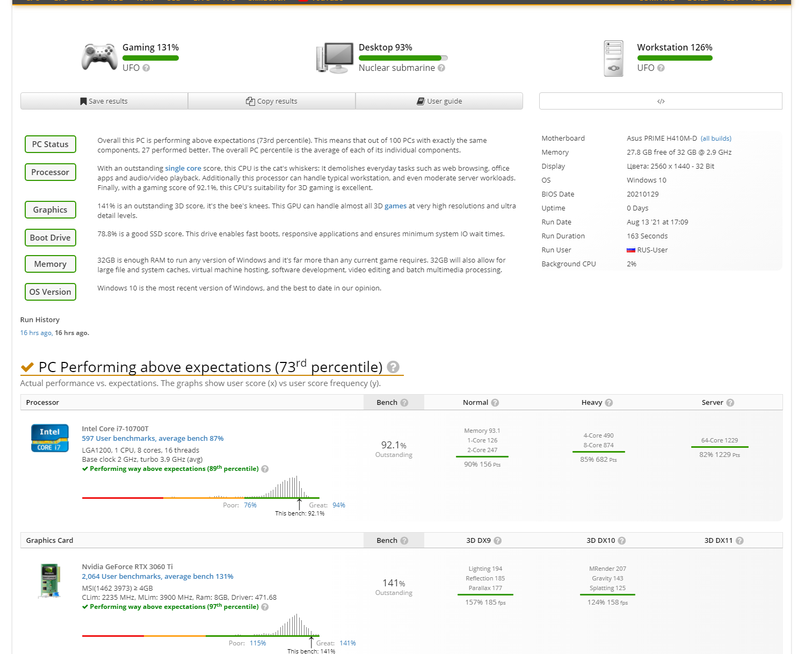Click the 90% 156 Pts normal result
Image resolution: width=812 pixels, height=654 pixels.
(x=482, y=464)
